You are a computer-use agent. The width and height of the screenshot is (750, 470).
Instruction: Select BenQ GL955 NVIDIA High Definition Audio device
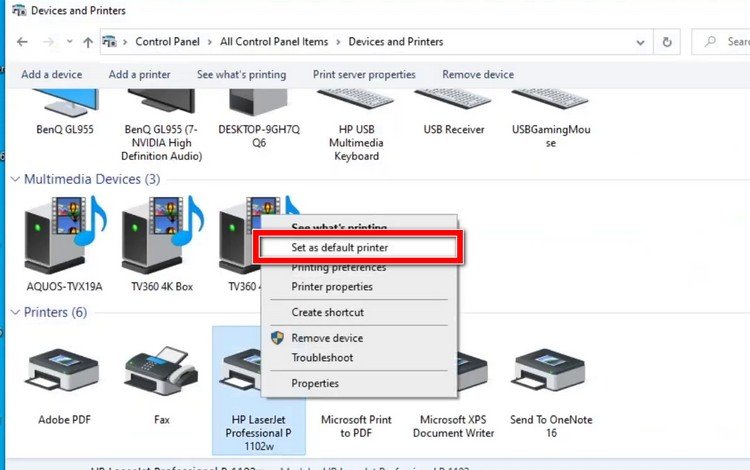(x=161, y=125)
